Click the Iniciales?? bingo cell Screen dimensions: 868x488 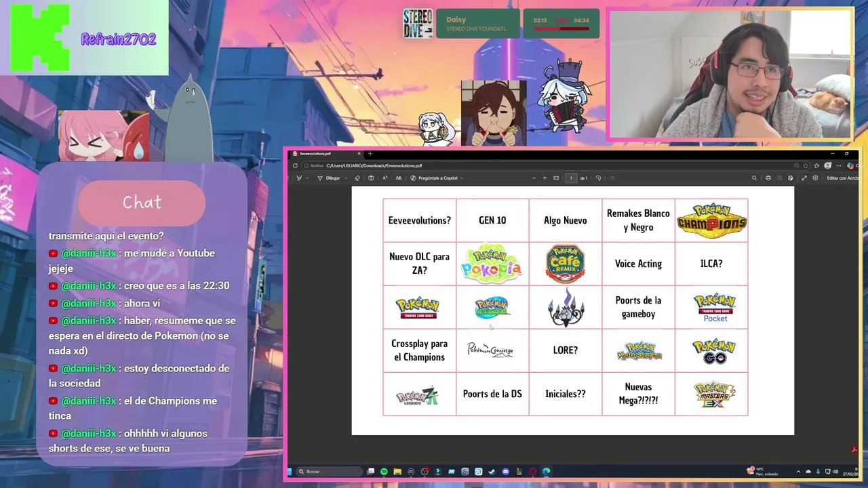566,394
